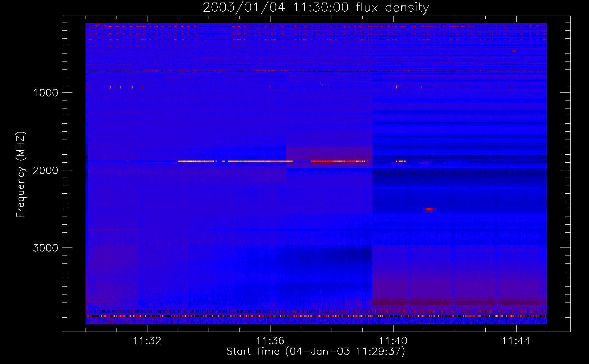Click the "Frequency (MHZ)" axis label
The image size is (589, 364).
pos(21,175)
